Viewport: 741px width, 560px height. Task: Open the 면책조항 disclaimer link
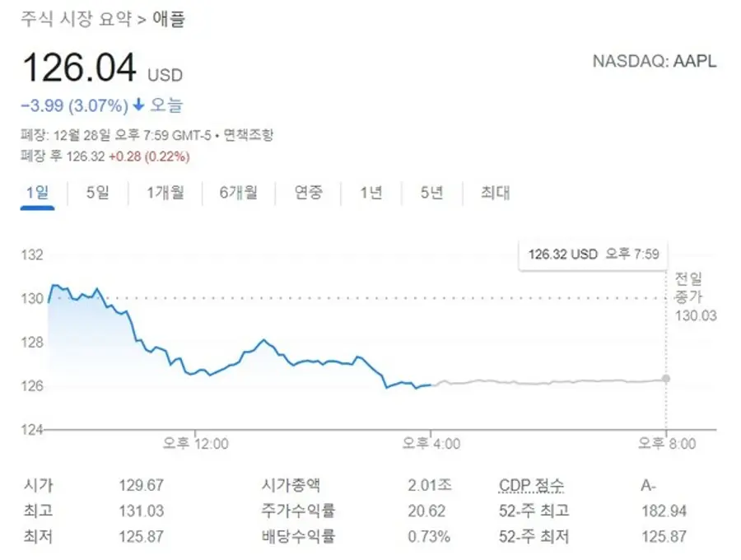[248, 135]
